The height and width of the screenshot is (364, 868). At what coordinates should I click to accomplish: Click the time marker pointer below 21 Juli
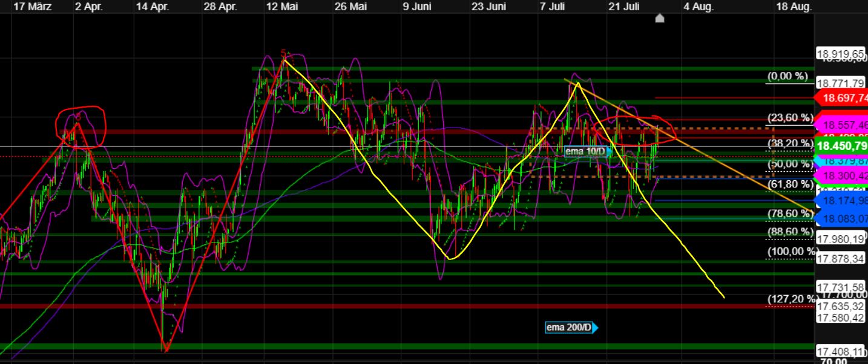pos(660,19)
